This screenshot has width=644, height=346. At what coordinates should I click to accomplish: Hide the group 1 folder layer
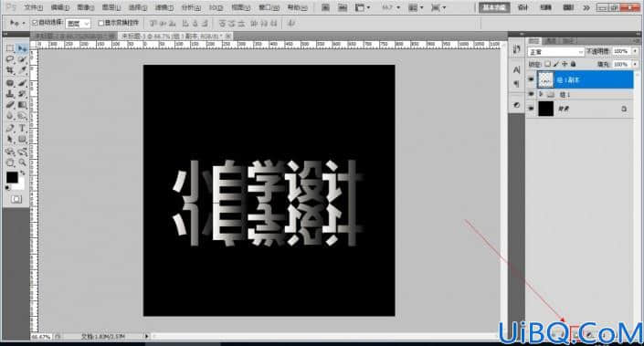pos(531,94)
